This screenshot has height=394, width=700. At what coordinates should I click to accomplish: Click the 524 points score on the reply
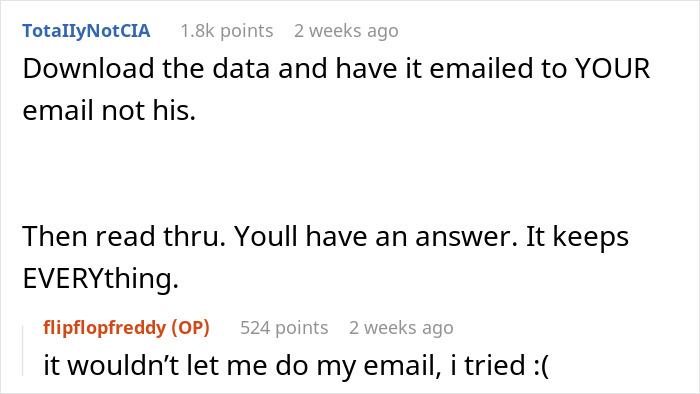284,328
